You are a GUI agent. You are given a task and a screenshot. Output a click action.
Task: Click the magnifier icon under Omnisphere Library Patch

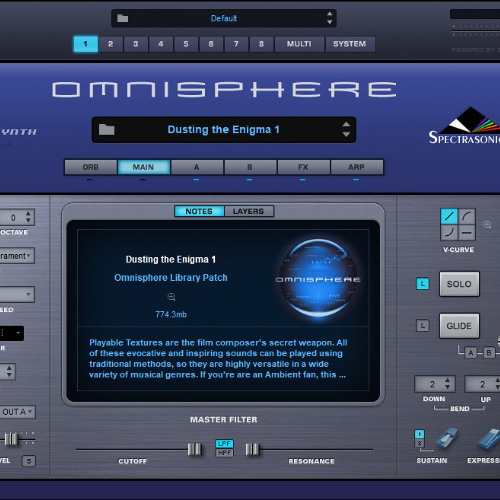coord(171,297)
